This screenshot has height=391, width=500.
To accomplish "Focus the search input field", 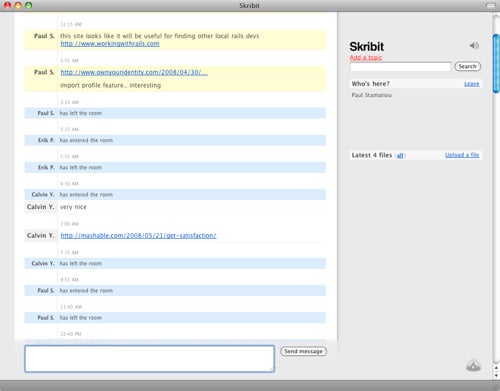I will pyautogui.click(x=400, y=66).
